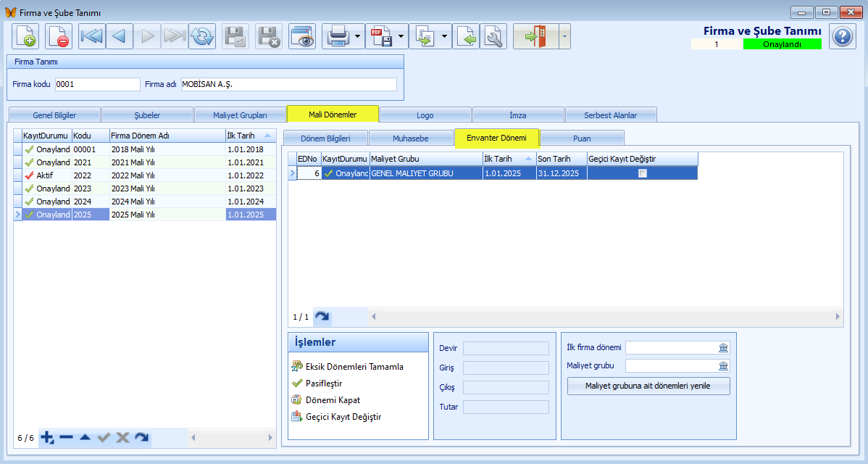Cancel edit with the periods list X icon
This screenshot has width=868, height=464.
[x=122, y=437]
